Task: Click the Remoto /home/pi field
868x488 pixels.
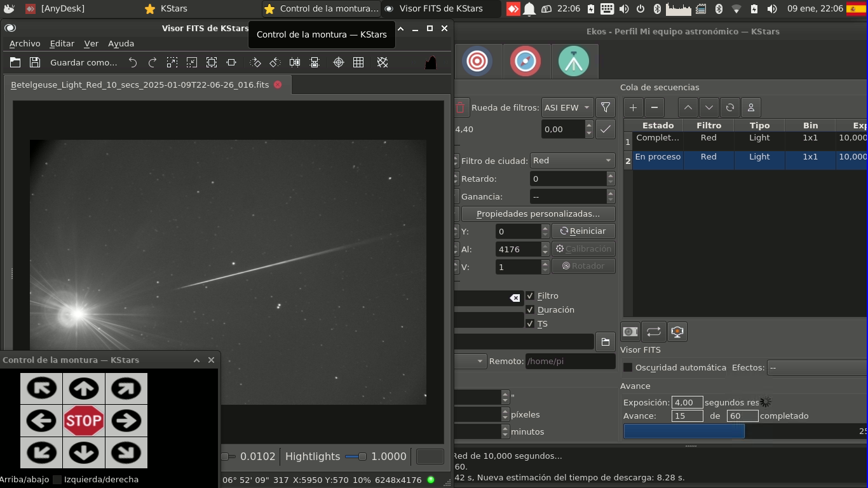Action: pos(570,362)
